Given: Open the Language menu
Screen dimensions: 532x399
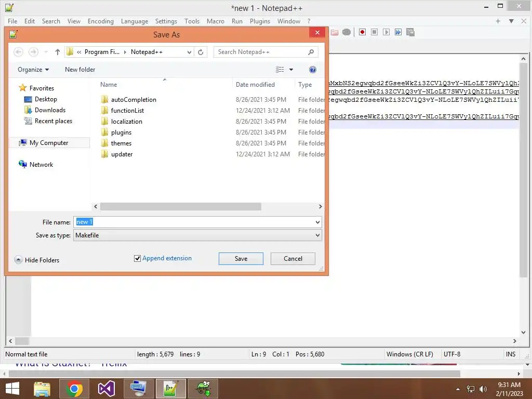Looking at the screenshot, I should coord(135,21).
